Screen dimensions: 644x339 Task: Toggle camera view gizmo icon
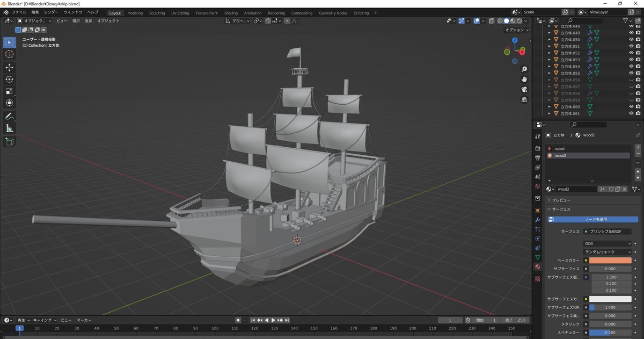(524, 89)
